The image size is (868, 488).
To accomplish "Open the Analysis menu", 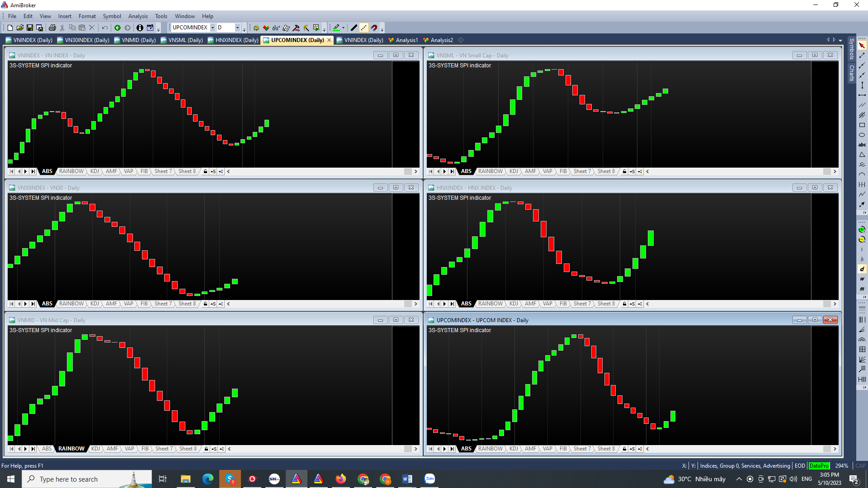I will (x=138, y=16).
